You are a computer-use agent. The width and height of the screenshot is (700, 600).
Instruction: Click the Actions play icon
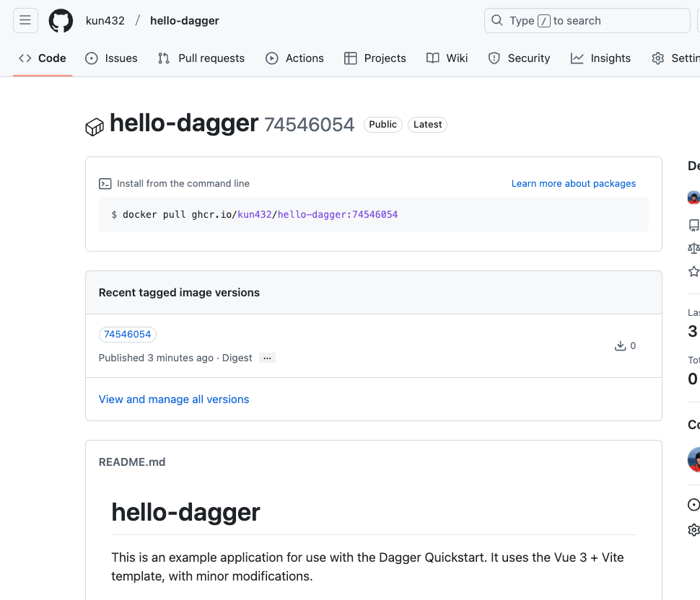coord(272,58)
